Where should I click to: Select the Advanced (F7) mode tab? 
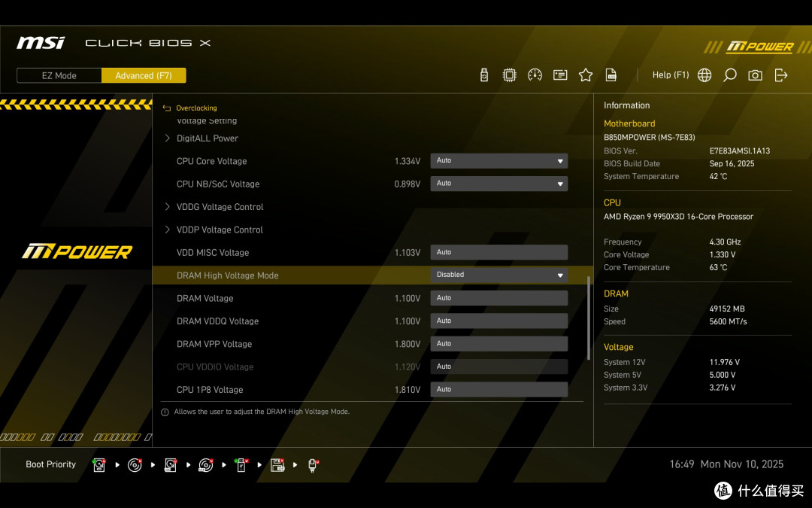tap(144, 75)
